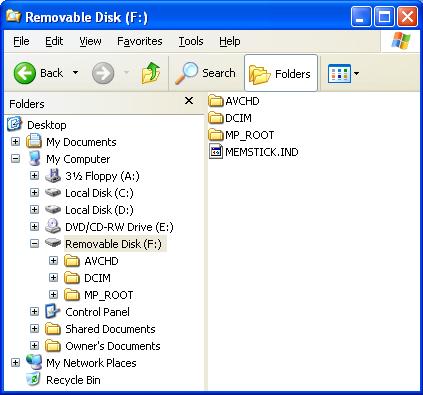The height and width of the screenshot is (395, 423).
Task: Click the MEMSTICK.IND file icon
Action: [216, 152]
